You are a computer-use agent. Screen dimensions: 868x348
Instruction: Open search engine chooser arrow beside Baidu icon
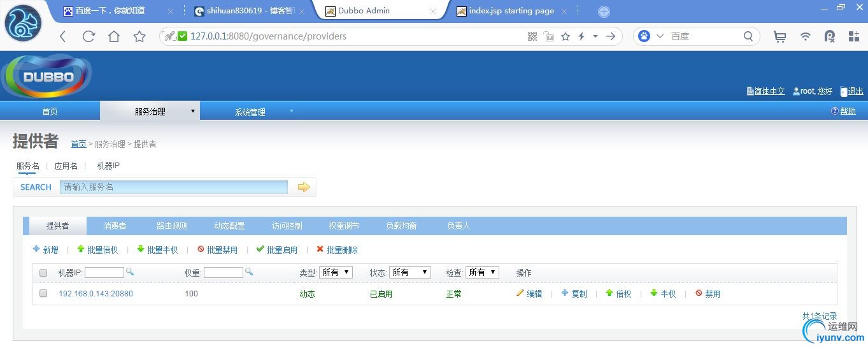(x=660, y=36)
